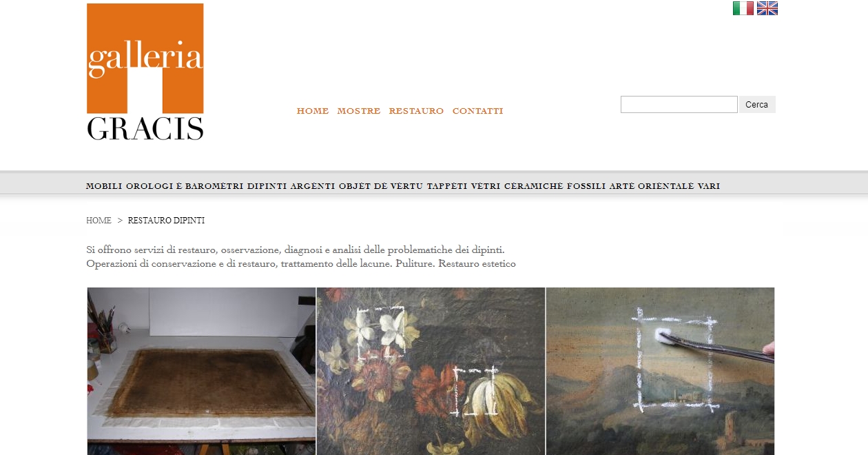Browse the MOBILI category
This screenshot has width=868, height=455.
pyautogui.click(x=104, y=186)
